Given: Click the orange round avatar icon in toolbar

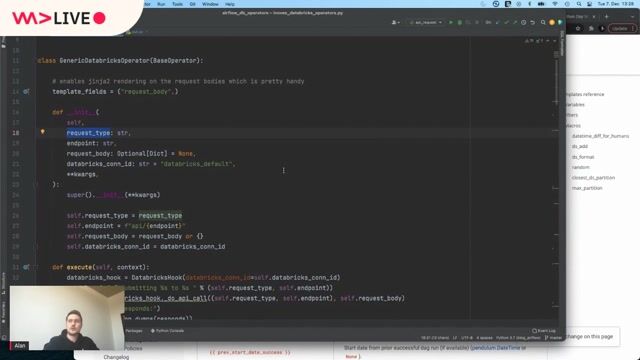Looking at the screenshot, I should point(552,22).
